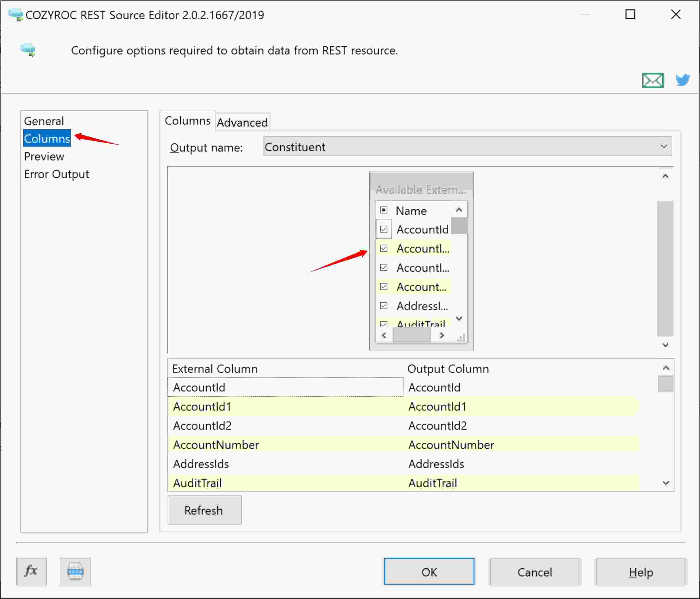Select General in the left pane
The width and height of the screenshot is (700, 599).
(44, 121)
